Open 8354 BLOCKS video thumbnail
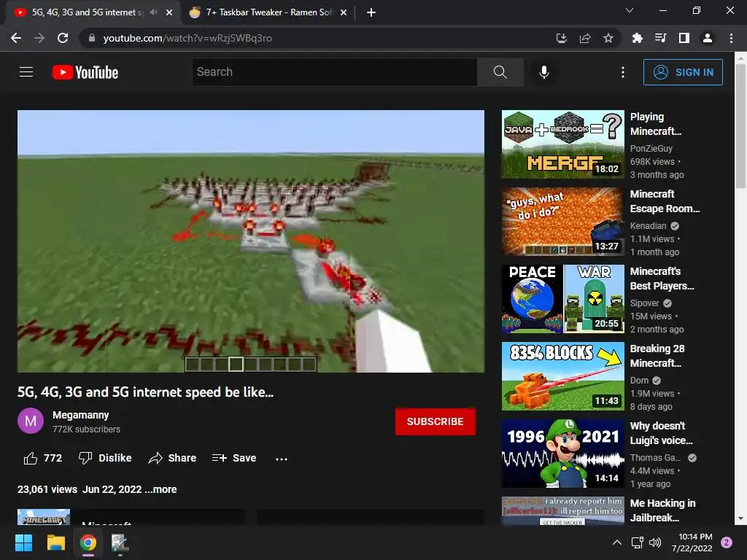This screenshot has width=747, height=560. tap(562, 376)
